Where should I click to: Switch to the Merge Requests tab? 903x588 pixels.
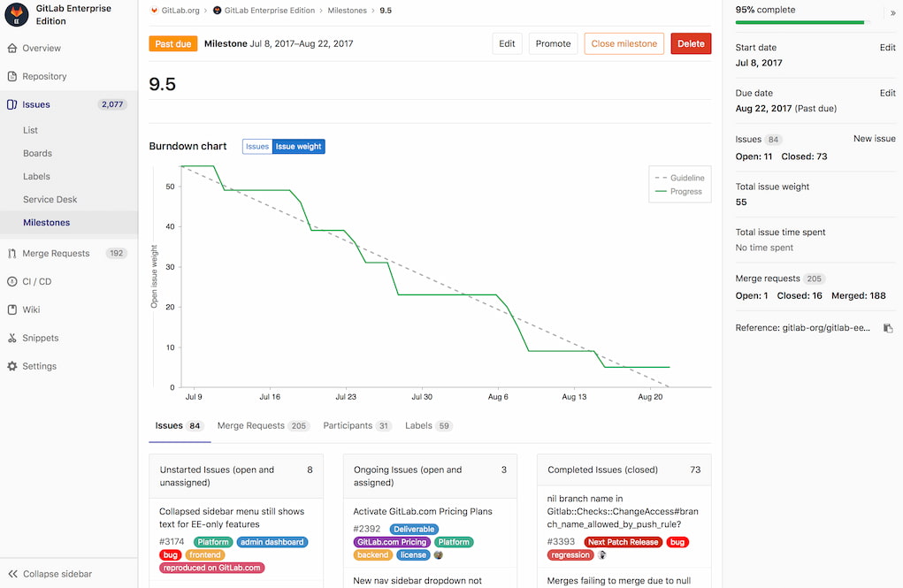tap(251, 425)
